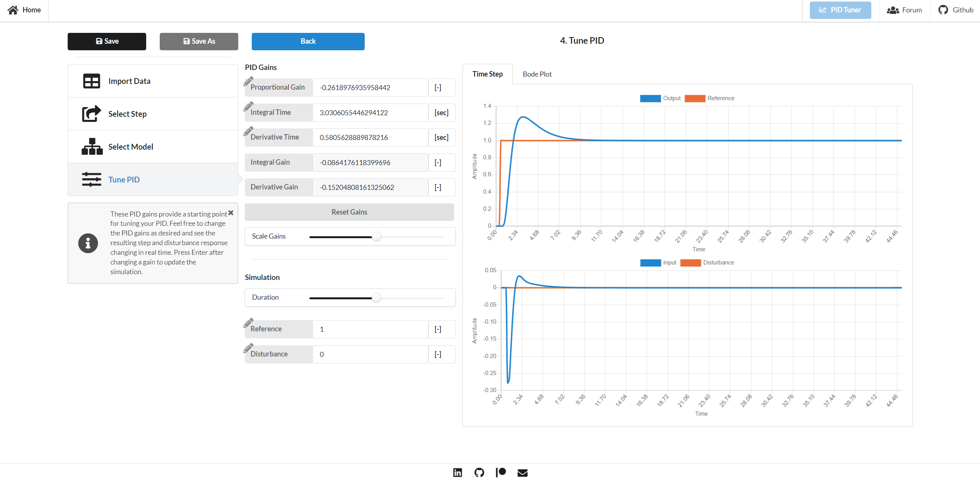This screenshot has width=980, height=481.
Task: Open the Patreon footer icon
Action: (501, 472)
